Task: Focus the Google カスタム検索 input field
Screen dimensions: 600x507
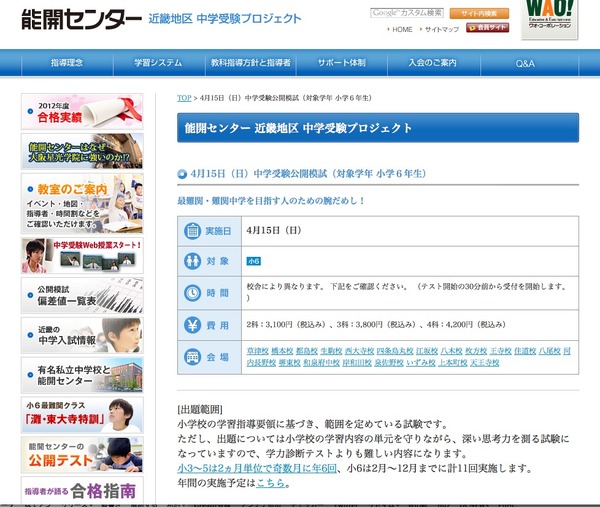Action: [407, 13]
